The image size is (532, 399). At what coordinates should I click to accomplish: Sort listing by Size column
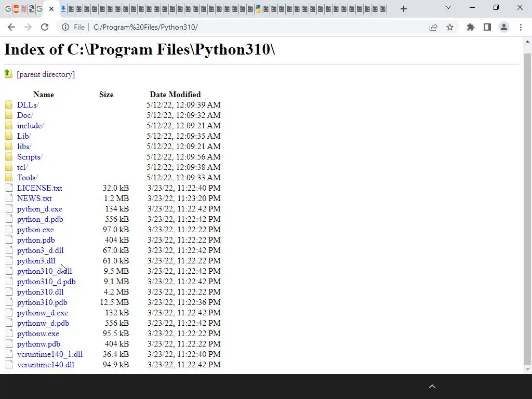click(106, 95)
